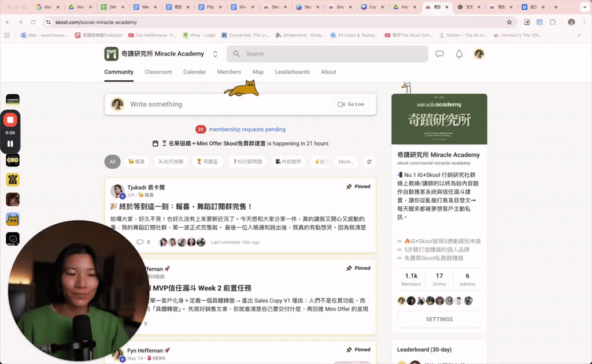Open the Leaderboards tab

click(293, 72)
